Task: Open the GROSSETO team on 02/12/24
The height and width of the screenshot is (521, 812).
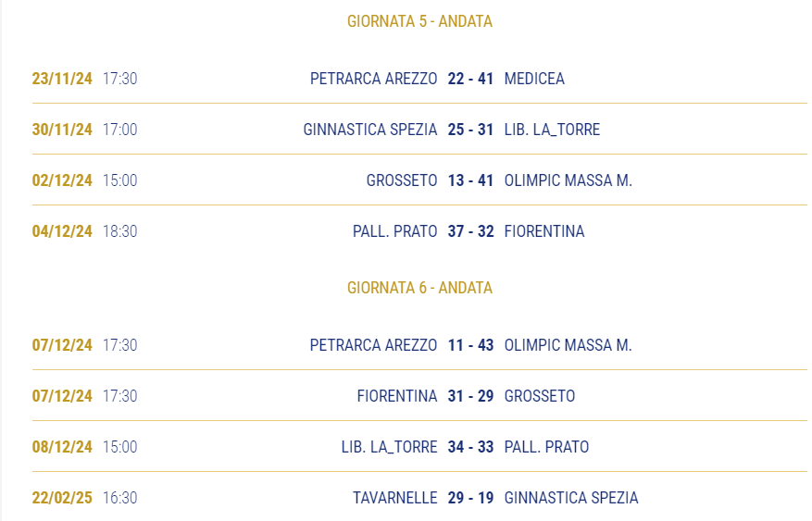Action: coord(402,180)
